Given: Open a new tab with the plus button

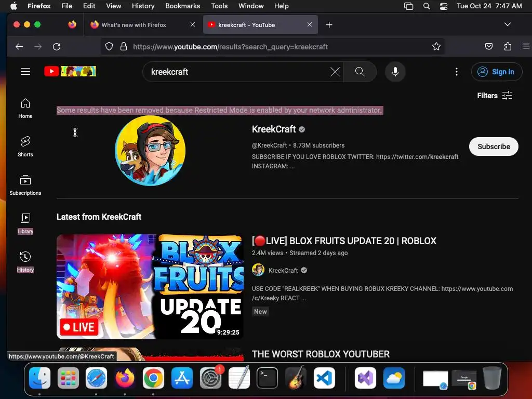Looking at the screenshot, I should click(x=329, y=25).
